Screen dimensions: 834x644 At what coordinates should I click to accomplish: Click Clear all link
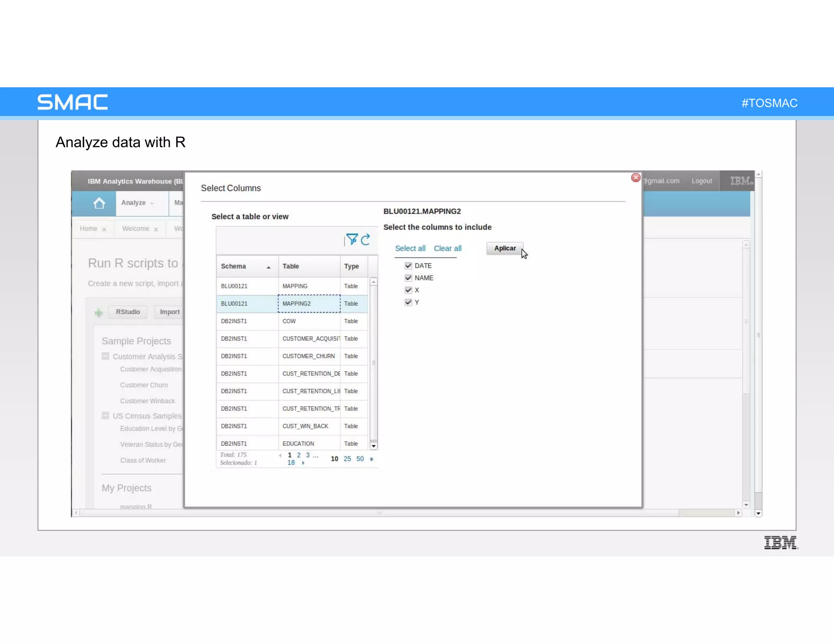point(448,248)
